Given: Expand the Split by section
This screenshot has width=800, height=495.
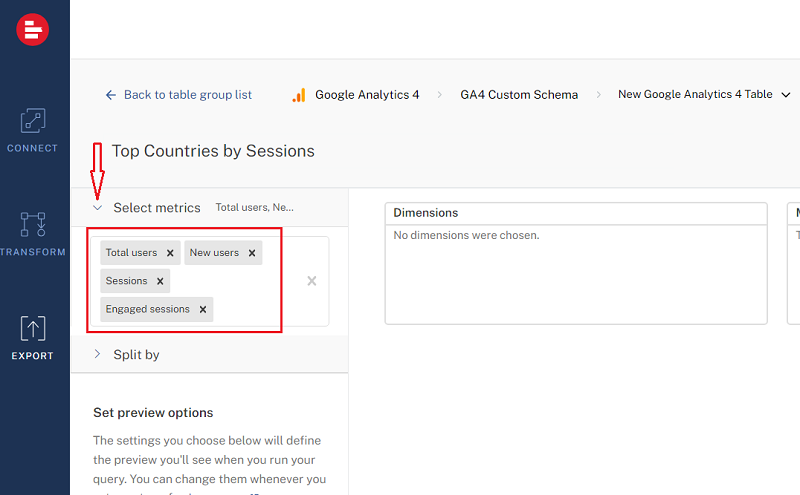Looking at the screenshot, I should click(x=97, y=354).
